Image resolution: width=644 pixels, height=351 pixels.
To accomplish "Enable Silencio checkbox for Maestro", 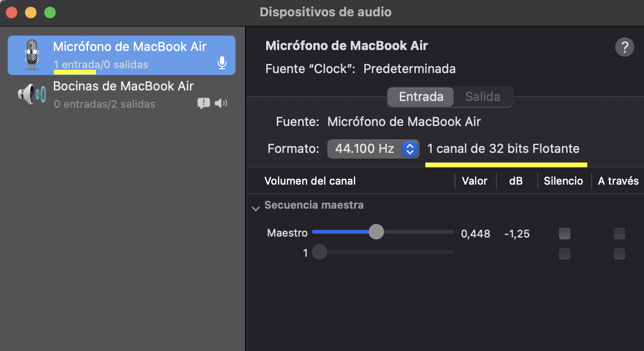I will [565, 234].
